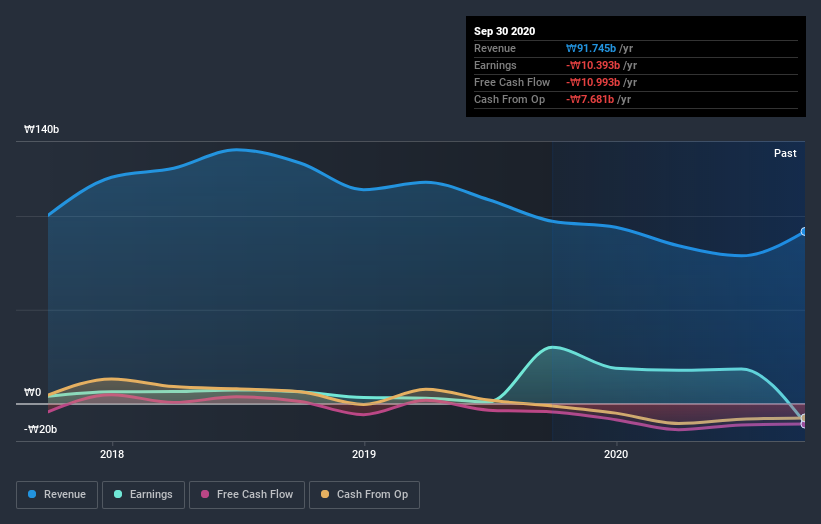
Task: Toggle the Cash From Op legend button
Action: 364,495
